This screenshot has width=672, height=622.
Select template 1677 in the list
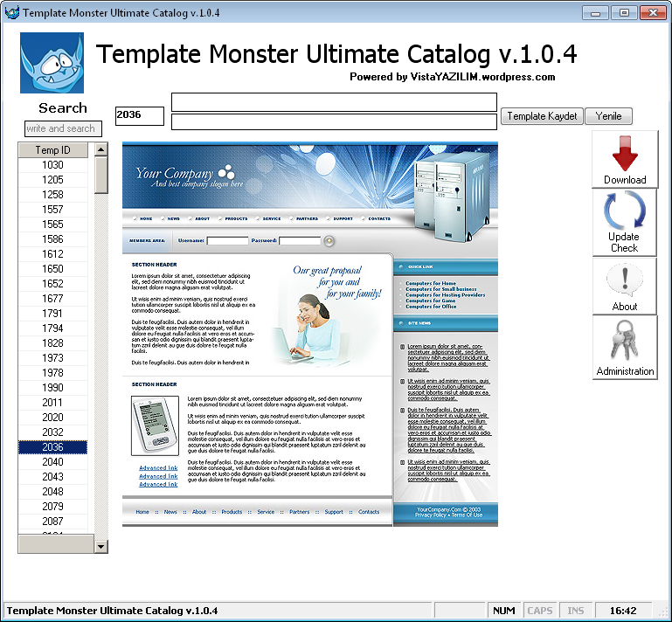pos(52,299)
